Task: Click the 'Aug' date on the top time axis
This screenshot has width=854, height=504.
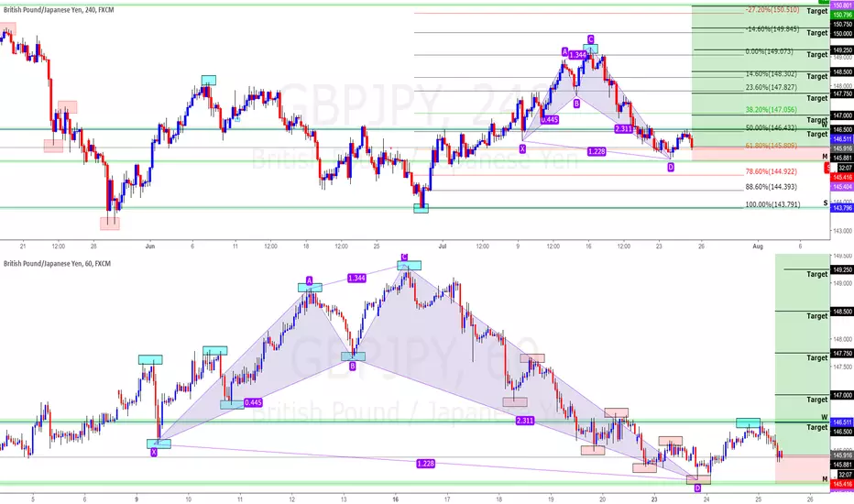Action: 758,247
